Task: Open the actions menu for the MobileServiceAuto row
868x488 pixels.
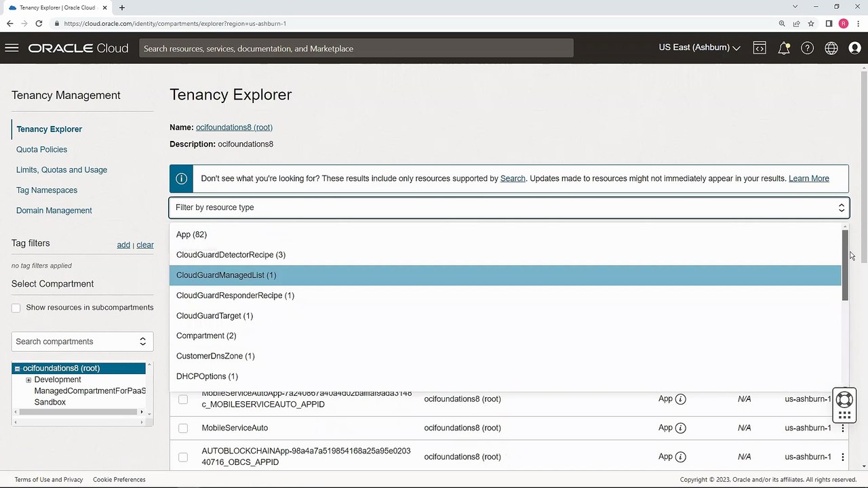Action: (843, 428)
